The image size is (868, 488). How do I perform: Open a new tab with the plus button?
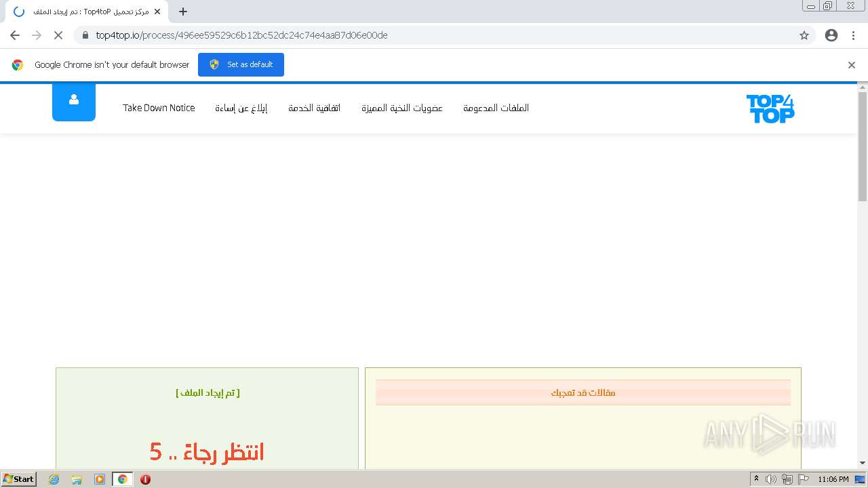coord(183,12)
